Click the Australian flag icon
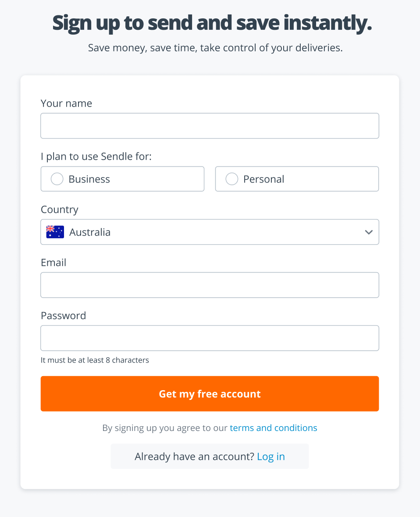 pos(55,232)
